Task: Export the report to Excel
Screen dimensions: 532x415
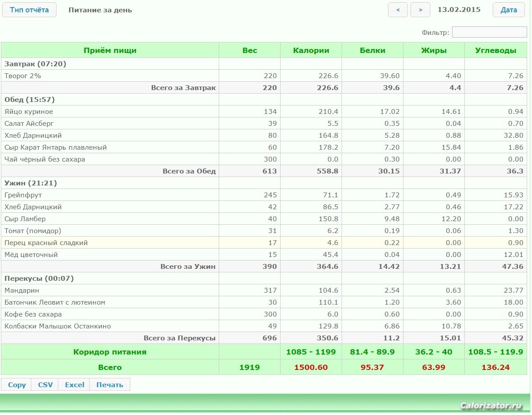Action: [x=75, y=385]
